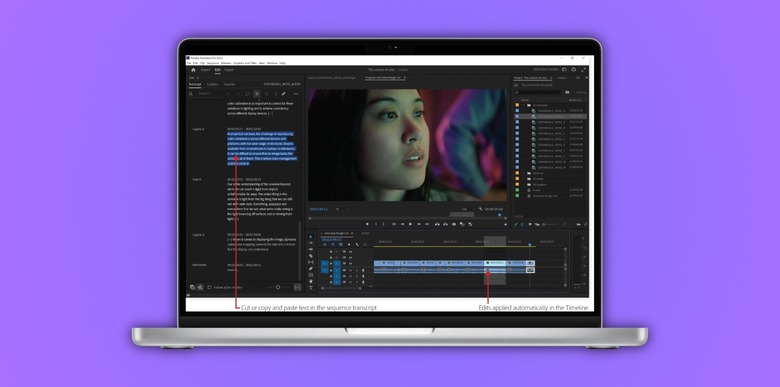Select the Pen tool in timeline toolbar
The width and height of the screenshot is (780, 387).
(311, 269)
